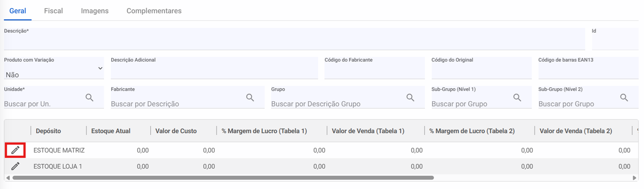Click the Grupo search magnifier icon
644x189 pixels.
[410, 98]
